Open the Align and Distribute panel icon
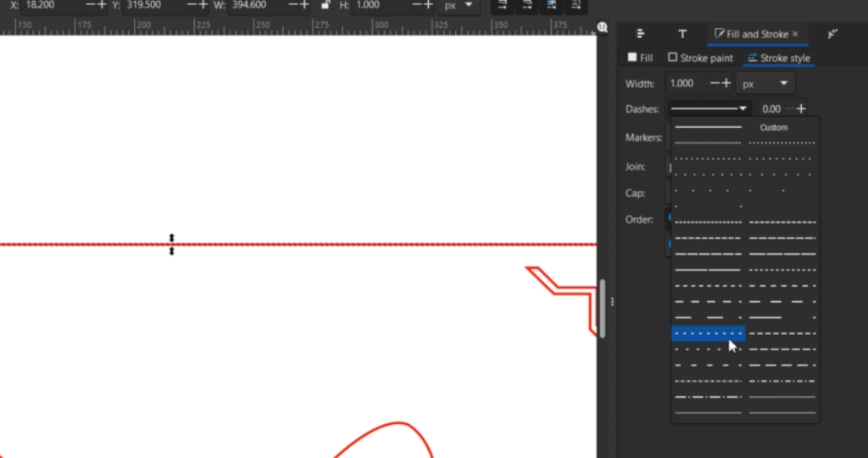 (x=641, y=34)
